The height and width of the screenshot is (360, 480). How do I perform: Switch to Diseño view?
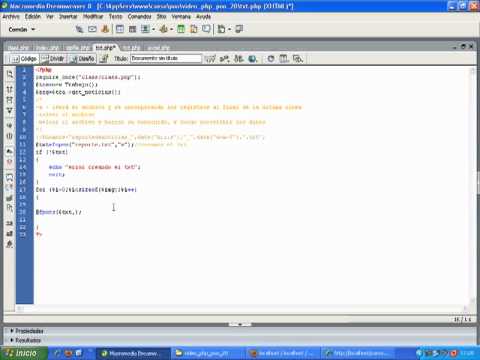[x=83, y=59]
